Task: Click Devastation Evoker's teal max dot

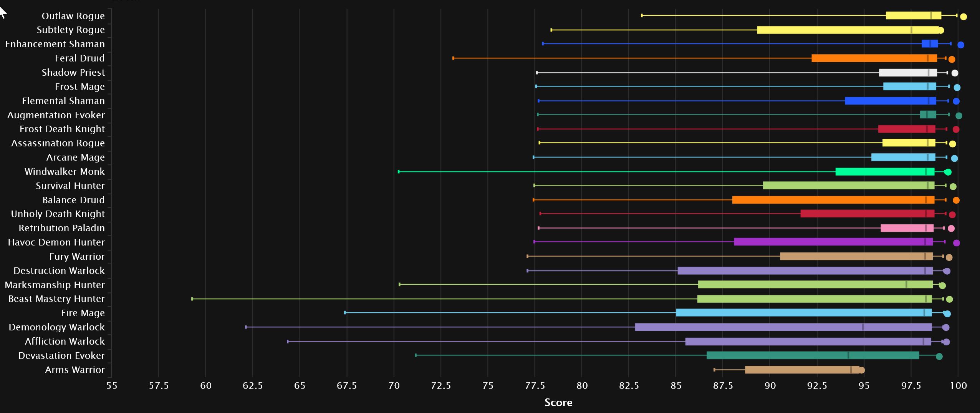Action: [x=939, y=357]
